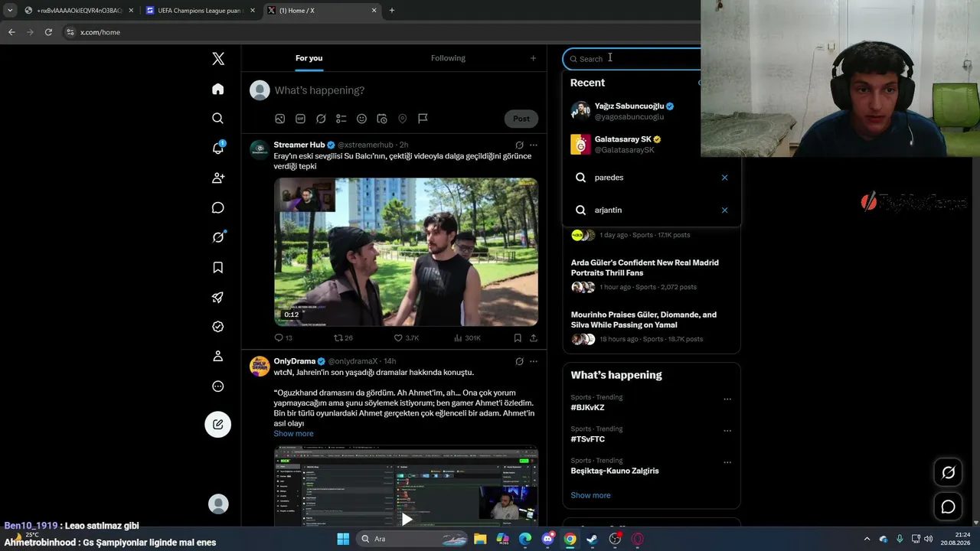The height and width of the screenshot is (551, 980).
Task: Click the Post button
Action: (x=521, y=119)
